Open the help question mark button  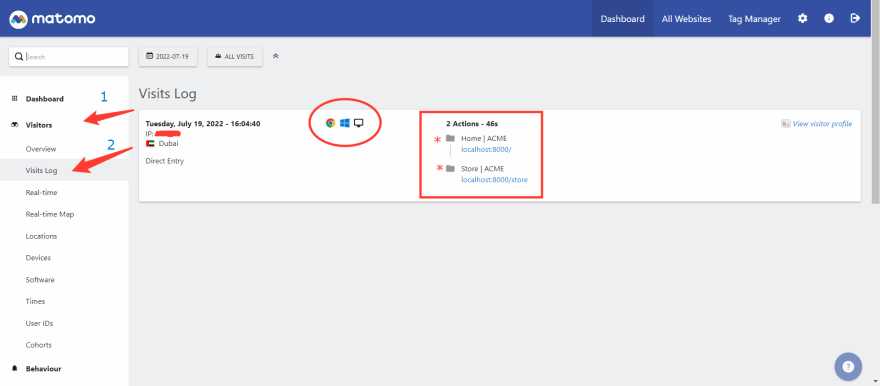pyautogui.click(x=848, y=367)
